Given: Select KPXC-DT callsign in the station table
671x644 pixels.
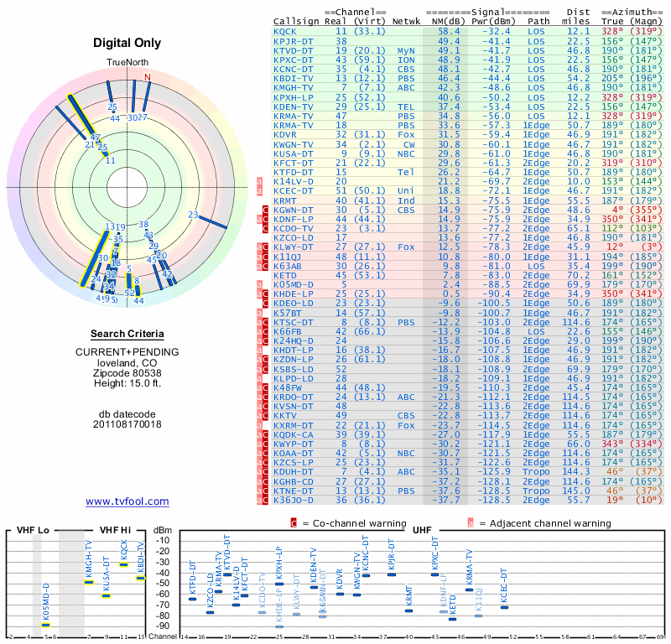Looking at the screenshot, I should pyautogui.click(x=293, y=60).
